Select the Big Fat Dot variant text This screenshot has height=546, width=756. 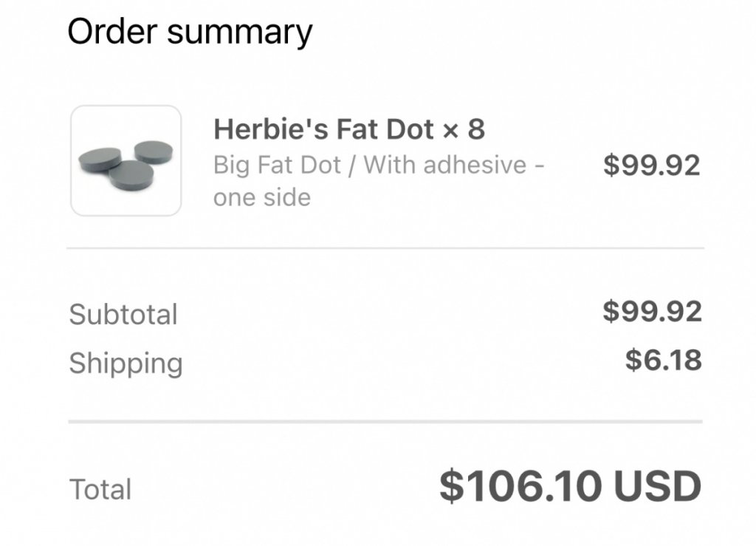278,165
